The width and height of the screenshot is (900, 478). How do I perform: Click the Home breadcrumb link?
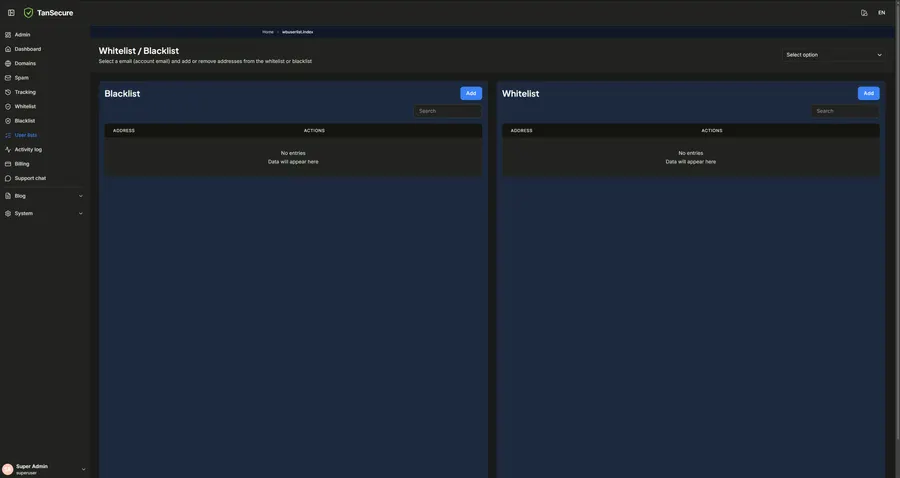click(268, 32)
